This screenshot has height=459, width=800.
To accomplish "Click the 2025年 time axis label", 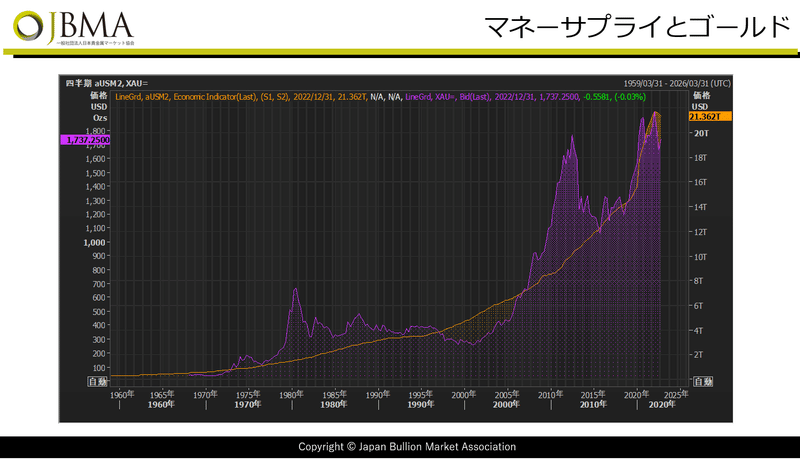I will pos(677,395).
